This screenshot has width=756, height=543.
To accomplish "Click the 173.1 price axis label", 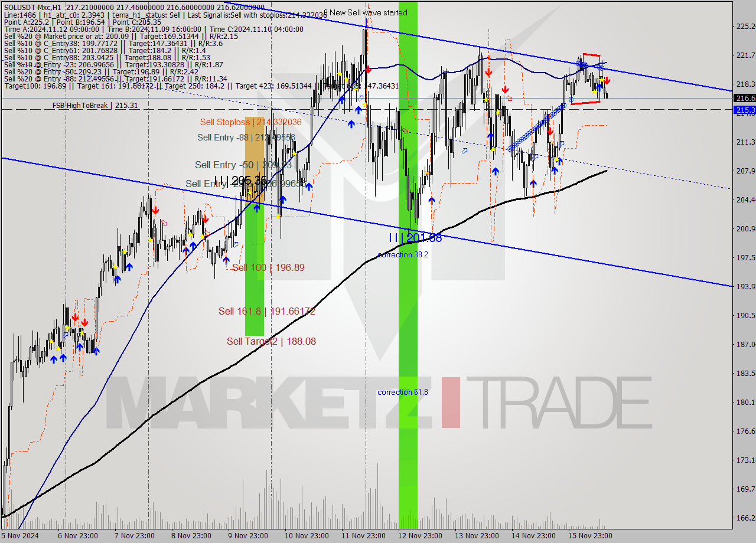I will tap(745, 460).
